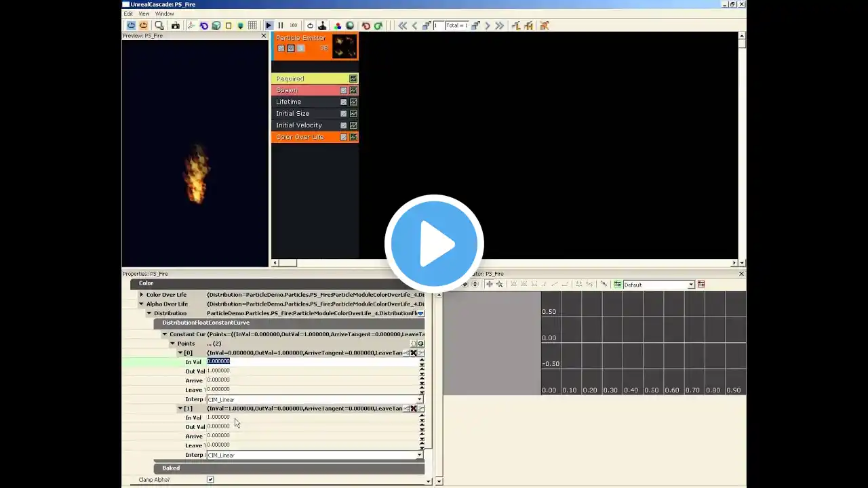Click the green Redo arrow icon
Image resolution: width=868 pixels, height=488 pixels.
click(378, 26)
